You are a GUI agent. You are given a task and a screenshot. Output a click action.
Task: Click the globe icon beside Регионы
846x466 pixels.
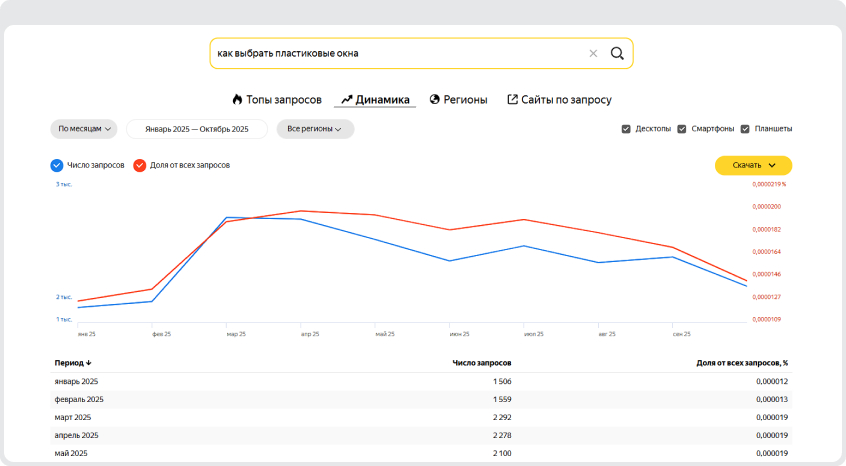click(x=435, y=100)
